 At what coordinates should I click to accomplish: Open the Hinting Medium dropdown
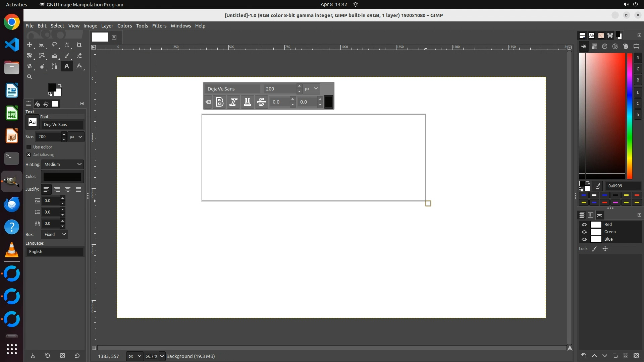62,165
